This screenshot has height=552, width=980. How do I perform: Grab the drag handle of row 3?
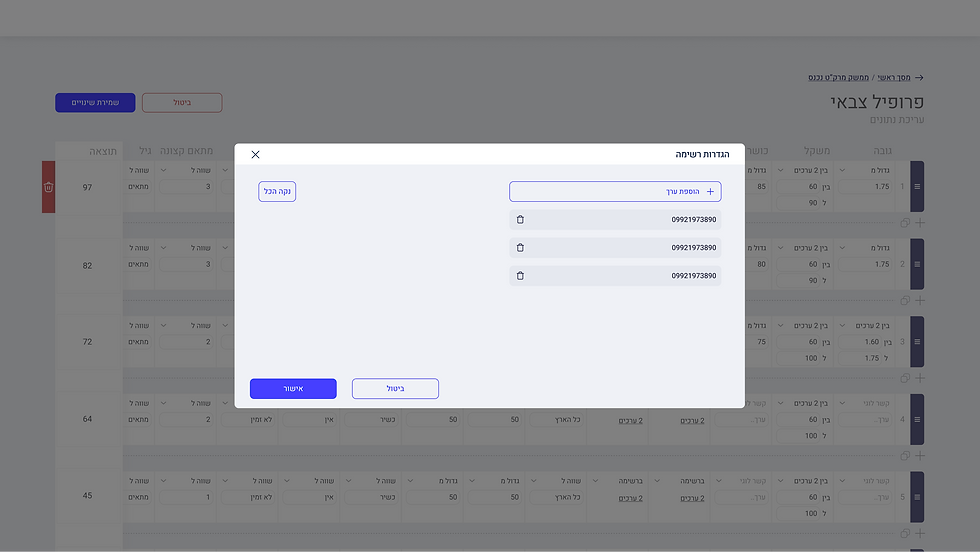tap(917, 341)
